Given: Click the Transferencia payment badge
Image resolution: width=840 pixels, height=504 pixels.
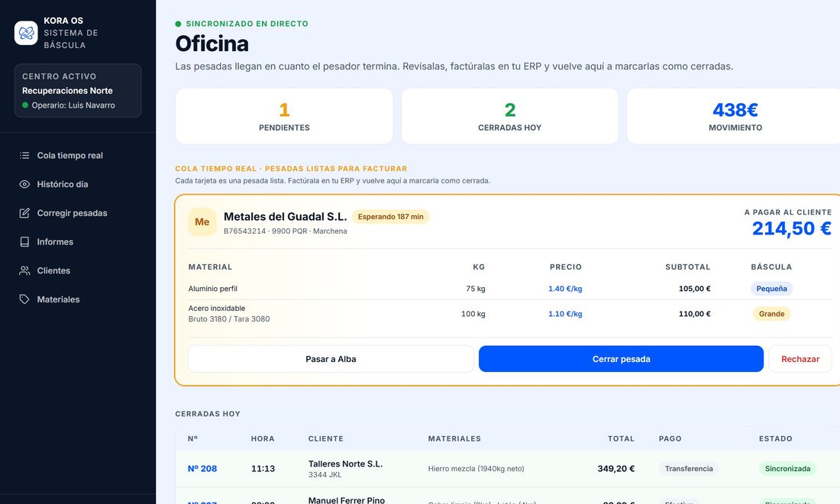Looking at the screenshot, I should point(688,469).
